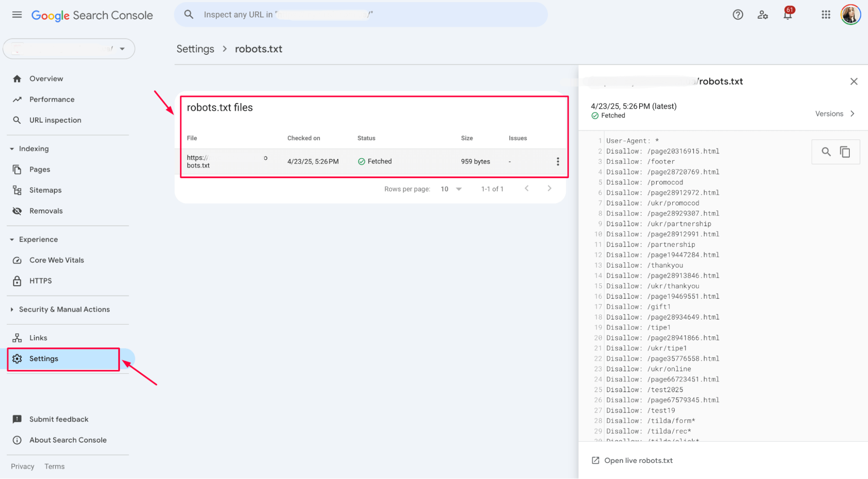868x479 pixels.
Task: Select the robots.txt file row URL
Action: [227, 162]
